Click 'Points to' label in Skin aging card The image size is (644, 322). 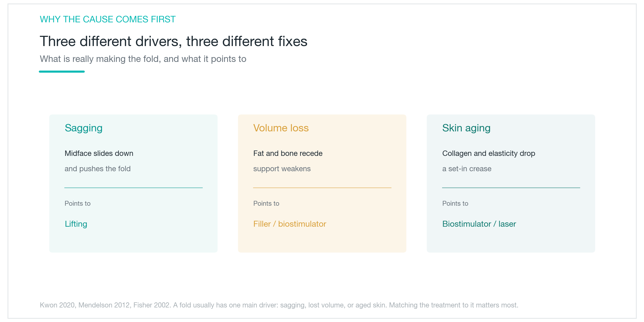[455, 204]
